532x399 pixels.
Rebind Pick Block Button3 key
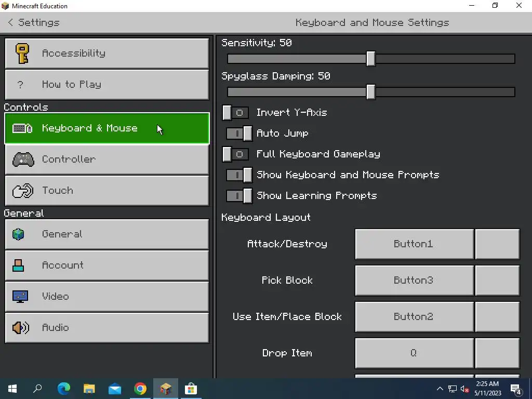point(414,280)
